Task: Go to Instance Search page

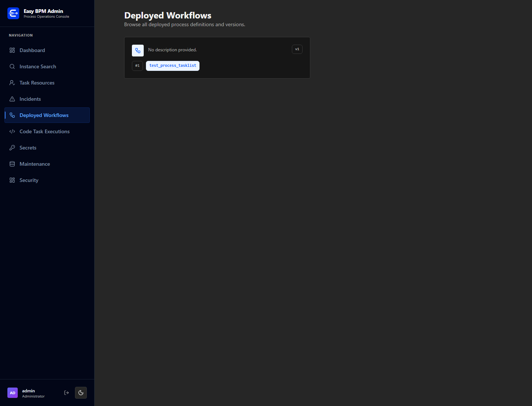Action: [x=47, y=66]
